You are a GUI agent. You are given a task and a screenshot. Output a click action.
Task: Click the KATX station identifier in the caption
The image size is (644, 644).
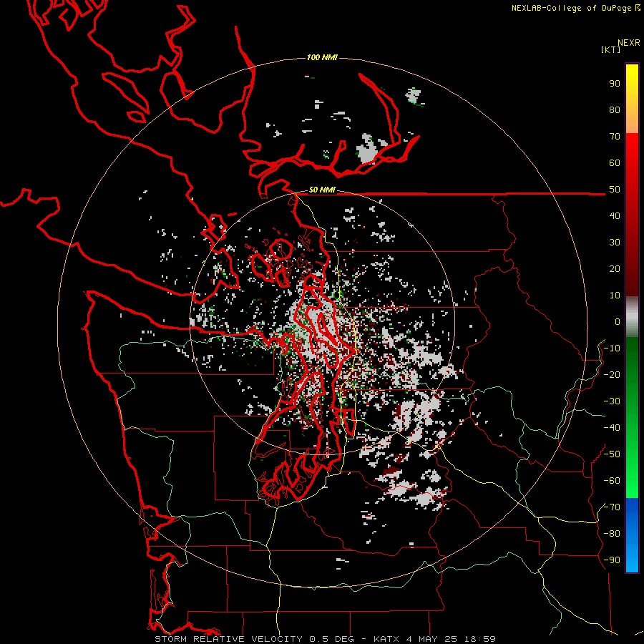[386, 639]
